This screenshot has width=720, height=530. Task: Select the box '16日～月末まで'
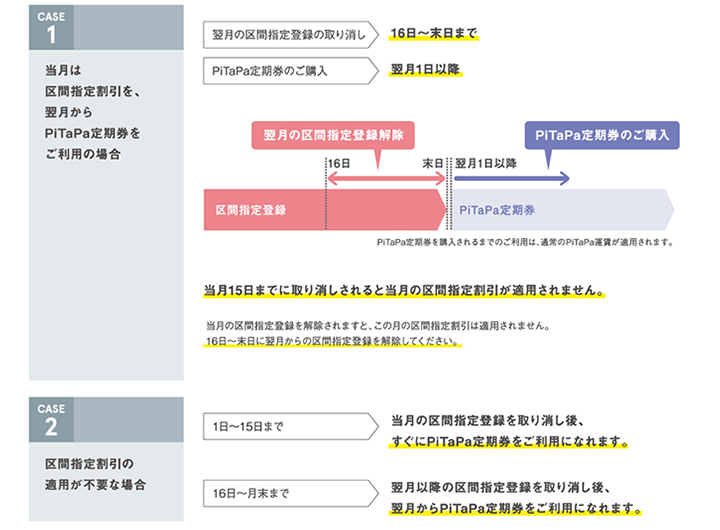[x=291, y=493]
